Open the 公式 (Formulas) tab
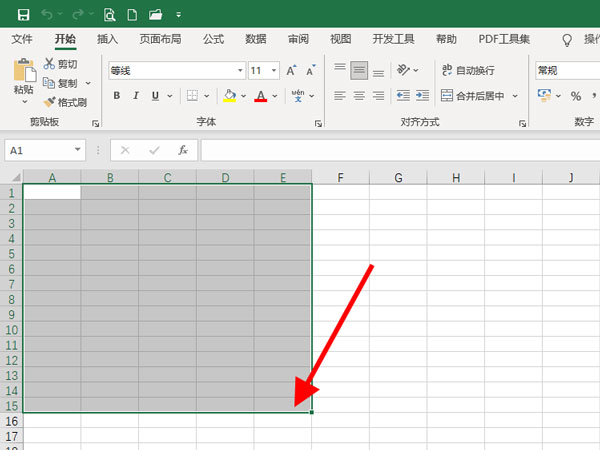Viewport: 600px width, 450px height. coord(213,39)
